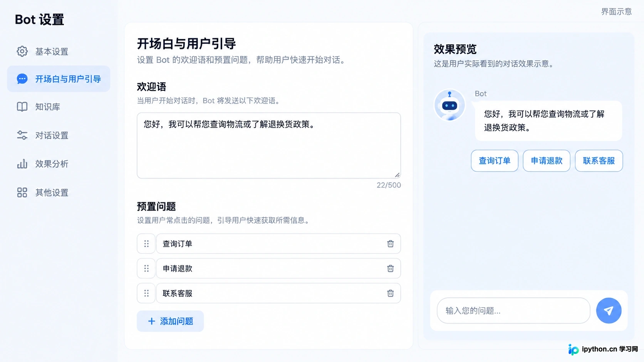The width and height of the screenshot is (644, 362).
Task: Click the 效果预览 heading
Action: tap(455, 49)
